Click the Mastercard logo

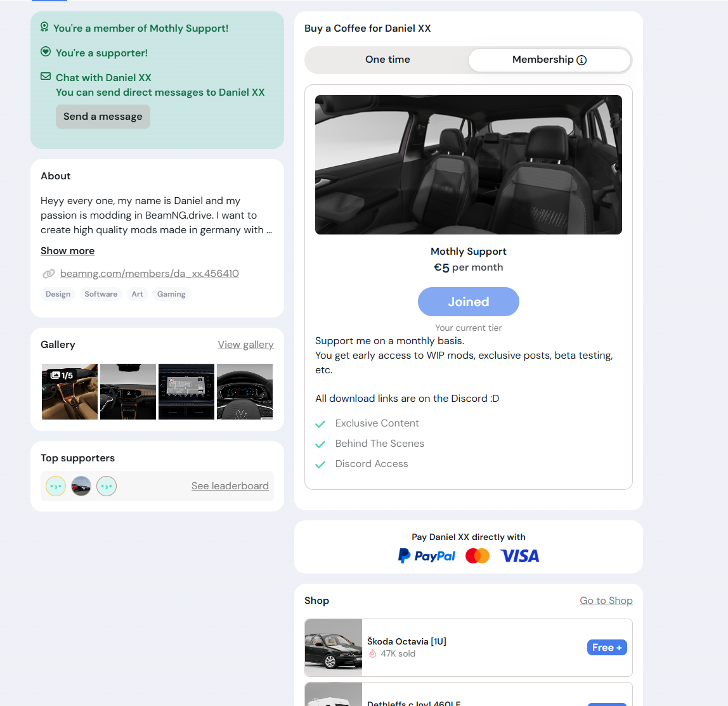click(478, 556)
